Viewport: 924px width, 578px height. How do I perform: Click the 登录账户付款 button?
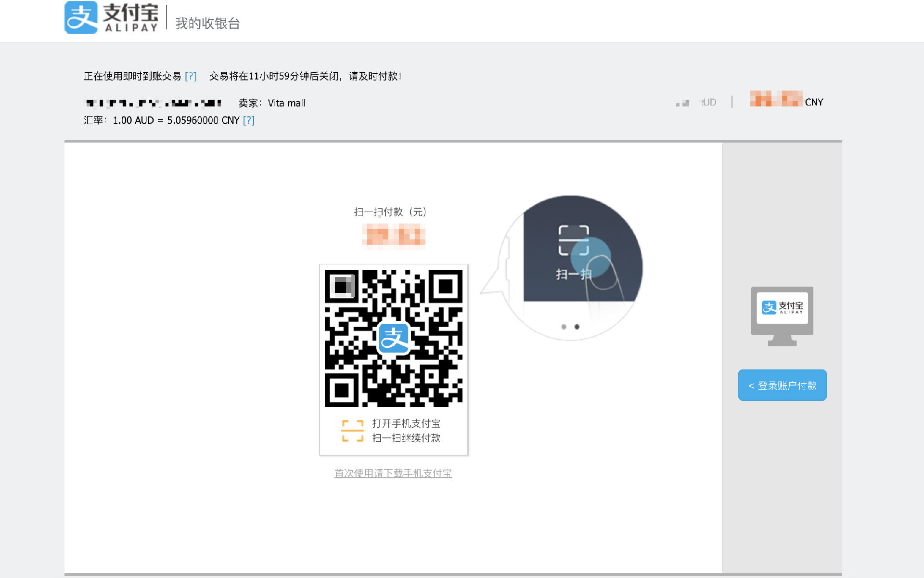tap(782, 385)
